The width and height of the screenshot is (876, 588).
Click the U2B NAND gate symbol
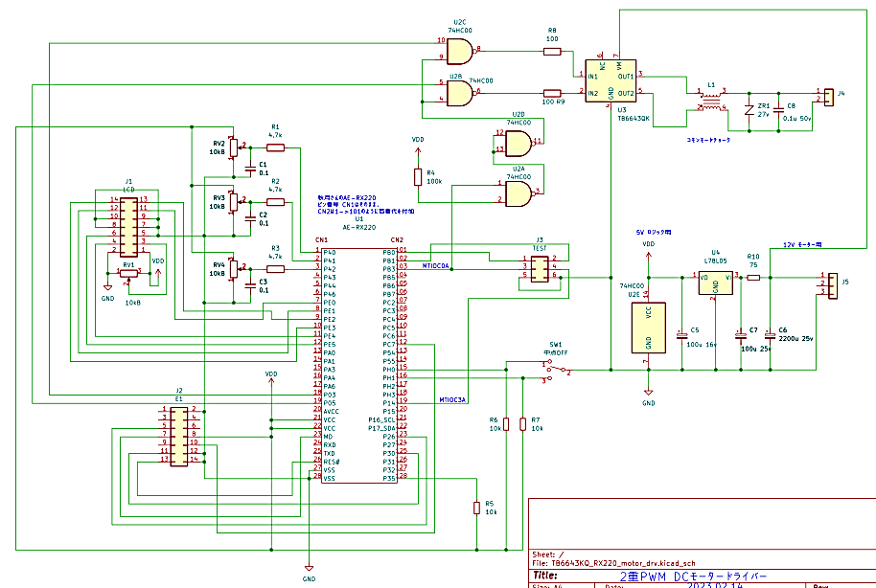(460, 93)
